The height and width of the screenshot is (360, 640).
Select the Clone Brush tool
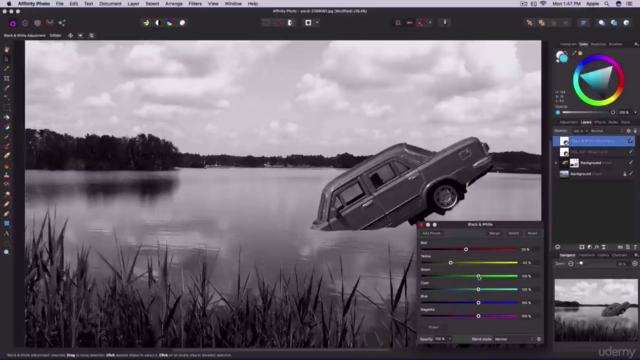pyautogui.click(x=7, y=175)
